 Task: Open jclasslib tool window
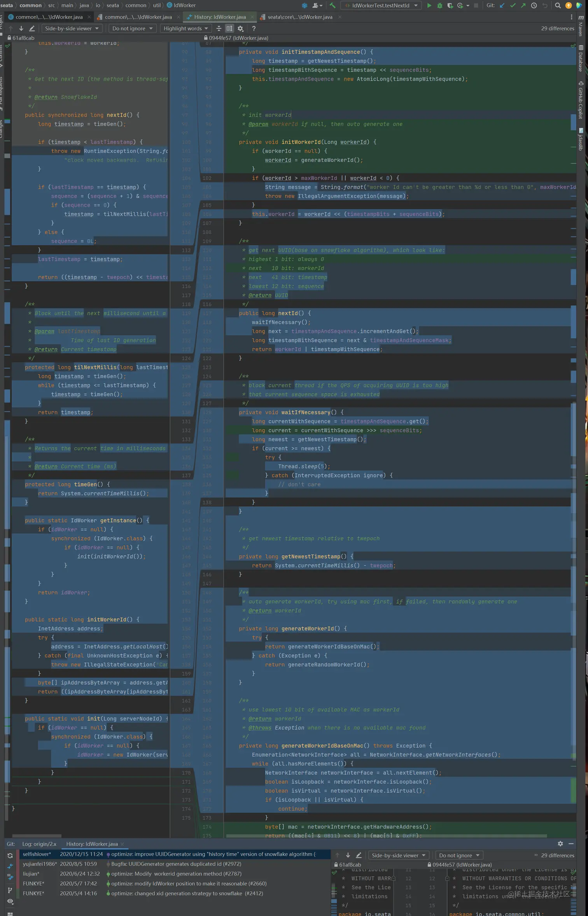[x=581, y=139]
